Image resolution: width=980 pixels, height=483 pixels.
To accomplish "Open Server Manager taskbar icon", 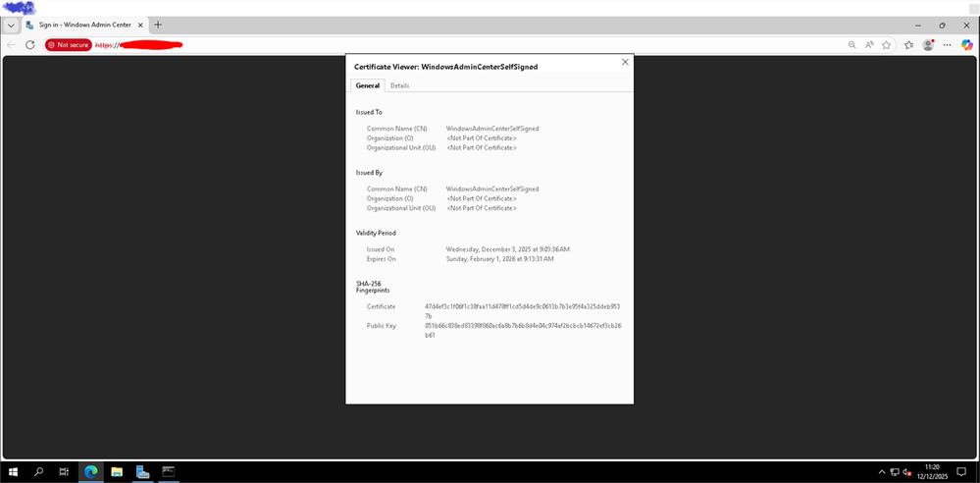I will click(142, 472).
